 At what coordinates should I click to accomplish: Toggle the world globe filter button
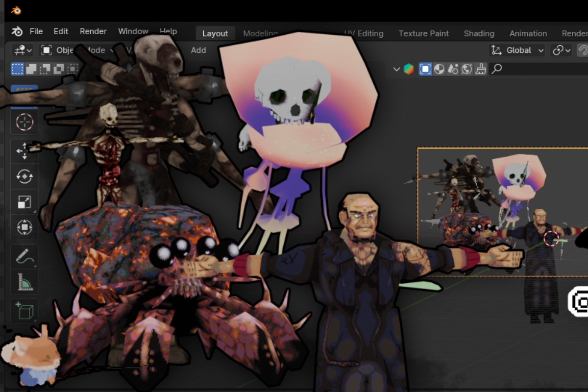(x=466, y=69)
